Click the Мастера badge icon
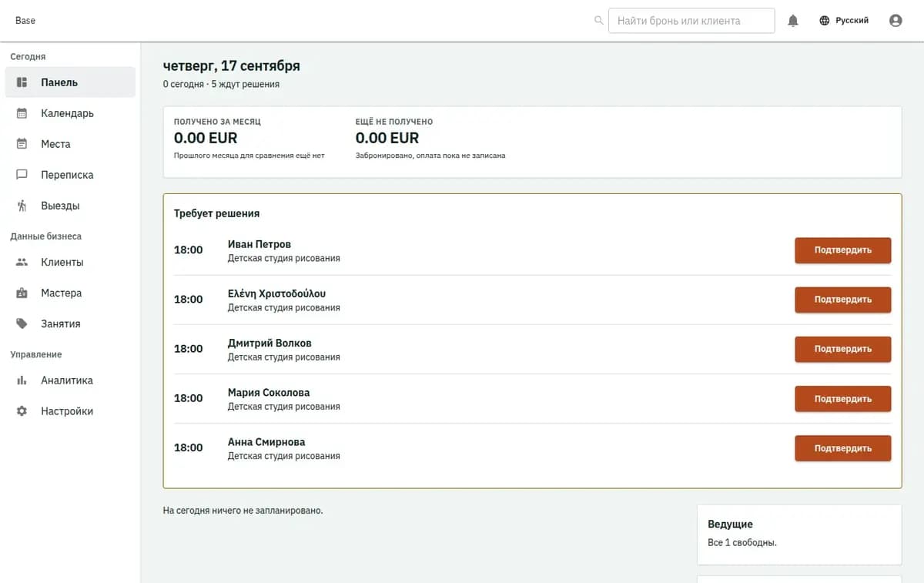The height and width of the screenshot is (583, 924). (x=22, y=293)
